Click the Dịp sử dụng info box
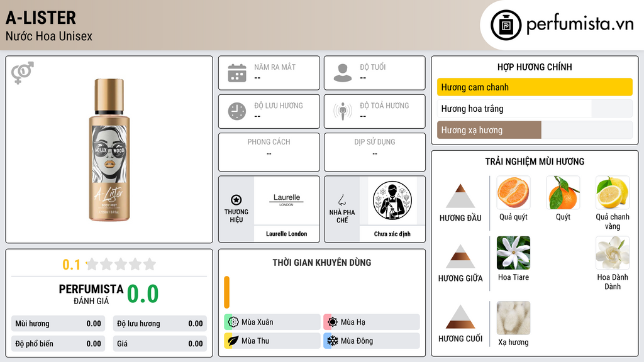This screenshot has height=362, width=644. pos(375,152)
